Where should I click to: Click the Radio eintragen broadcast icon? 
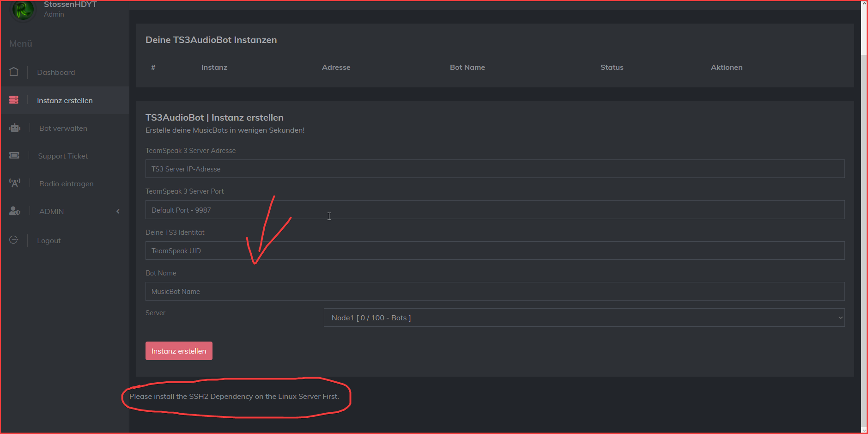coord(15,183)
